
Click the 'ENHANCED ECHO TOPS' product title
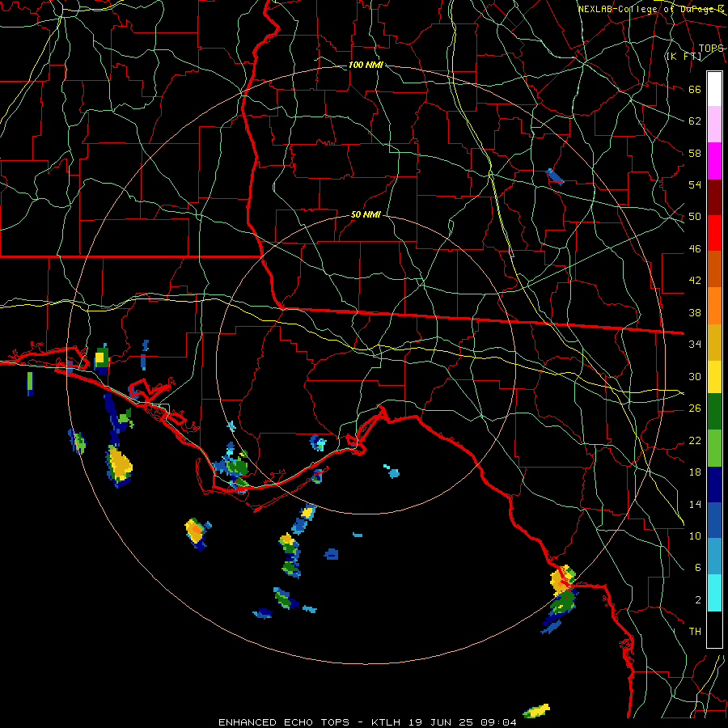click(x=284, y=722)
